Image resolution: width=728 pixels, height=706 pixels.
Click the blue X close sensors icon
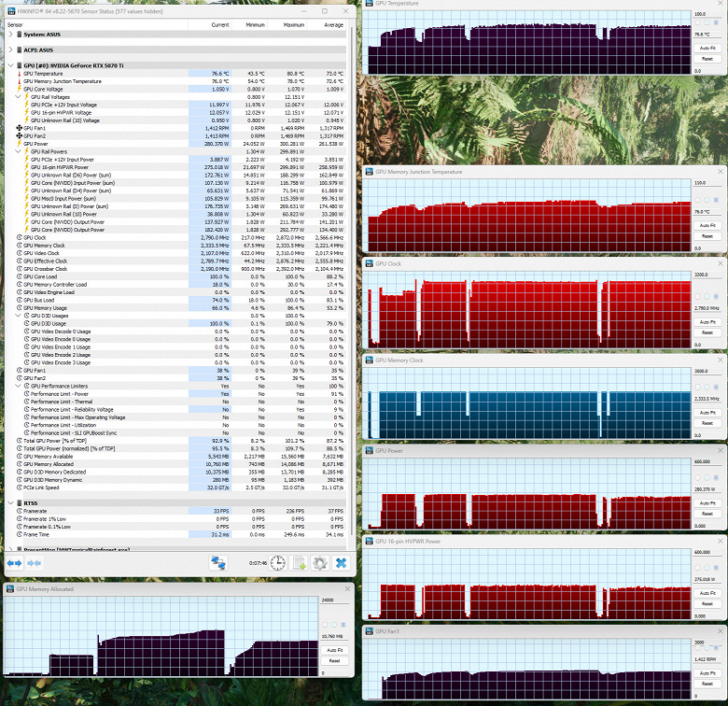(x=342, y=563)
